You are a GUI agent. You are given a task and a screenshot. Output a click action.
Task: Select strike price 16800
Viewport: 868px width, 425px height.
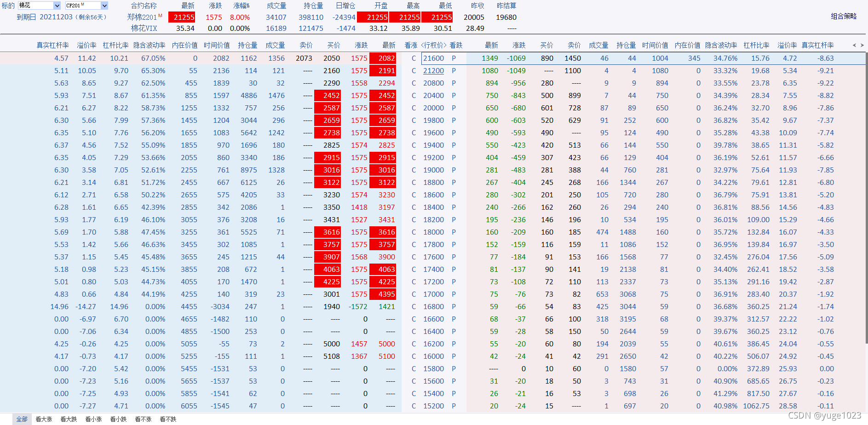click(x=434, y=307)
